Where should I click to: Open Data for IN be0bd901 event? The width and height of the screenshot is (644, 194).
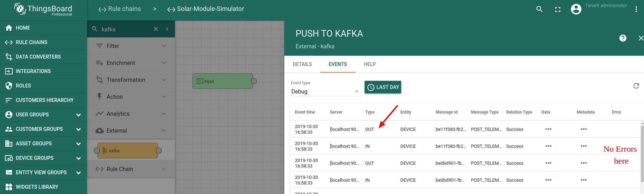(548, 180)
